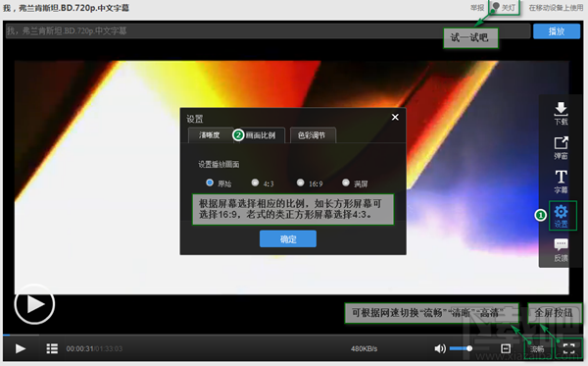Open the subtitle (字幕) T icon
Image resolution: width=588 pixels, height=366 pixels.
pos(561,182)
